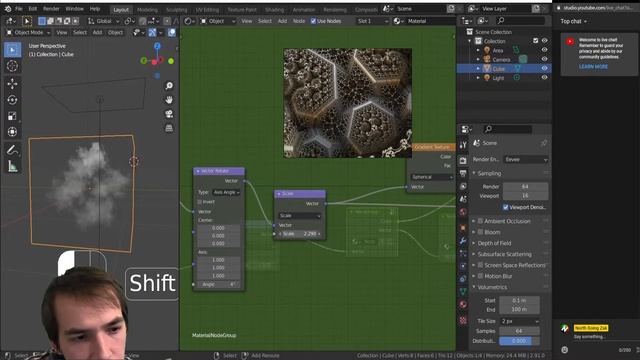Enable Screen Space Reflections checkbox
Screen dimensions: 640x360
click(480, 265)
